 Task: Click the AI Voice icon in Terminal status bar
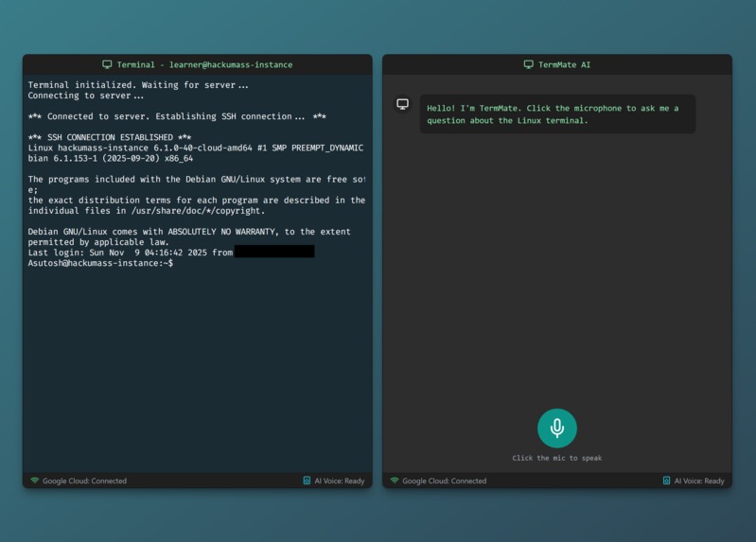(307, 481)
